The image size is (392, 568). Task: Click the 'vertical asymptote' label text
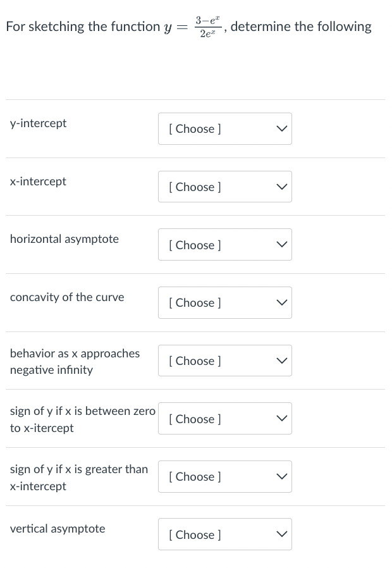pos(58,529)
